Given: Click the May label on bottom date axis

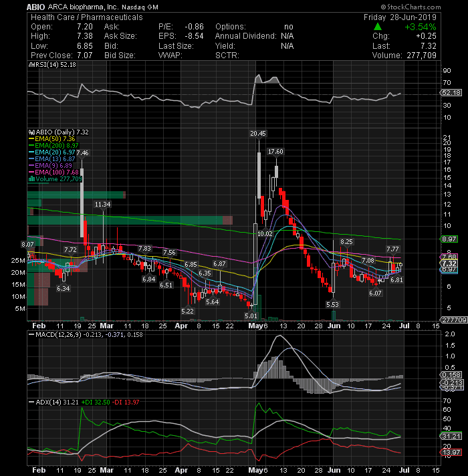Looking at the screenshot, I should pos(255,470).
